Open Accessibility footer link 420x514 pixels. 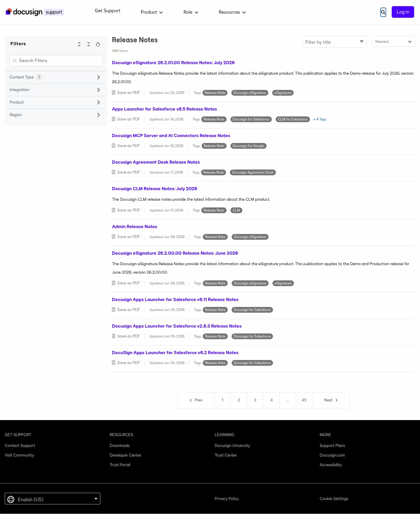tap(331, 465)
